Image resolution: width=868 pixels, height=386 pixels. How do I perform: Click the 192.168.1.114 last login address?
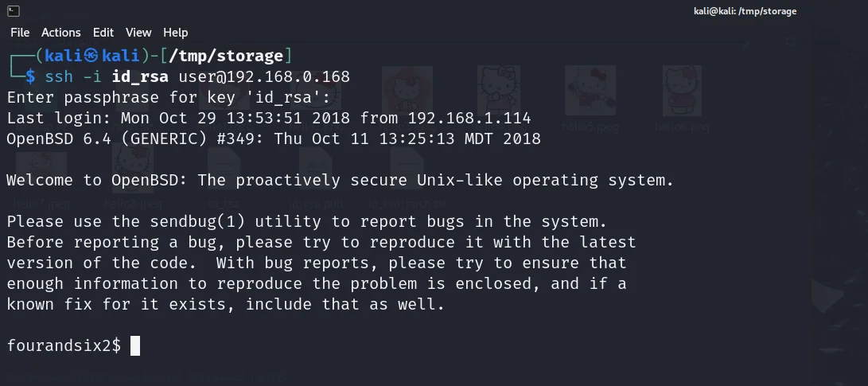click(469, 118)
